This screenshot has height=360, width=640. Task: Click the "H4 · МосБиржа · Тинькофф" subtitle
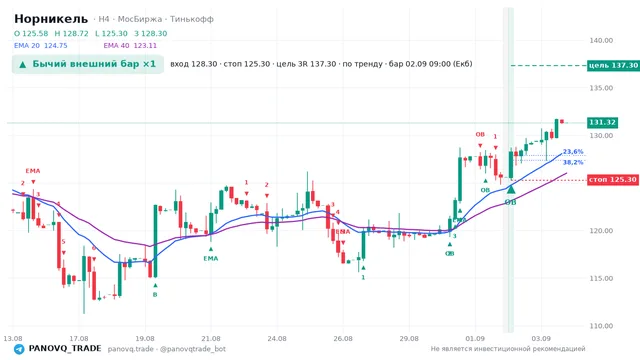click(156, 19)
